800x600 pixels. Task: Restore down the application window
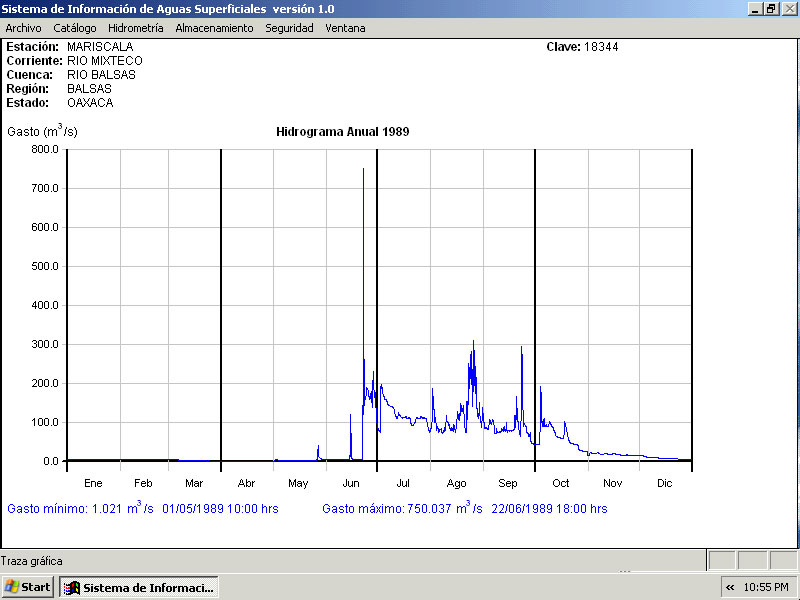771,9
